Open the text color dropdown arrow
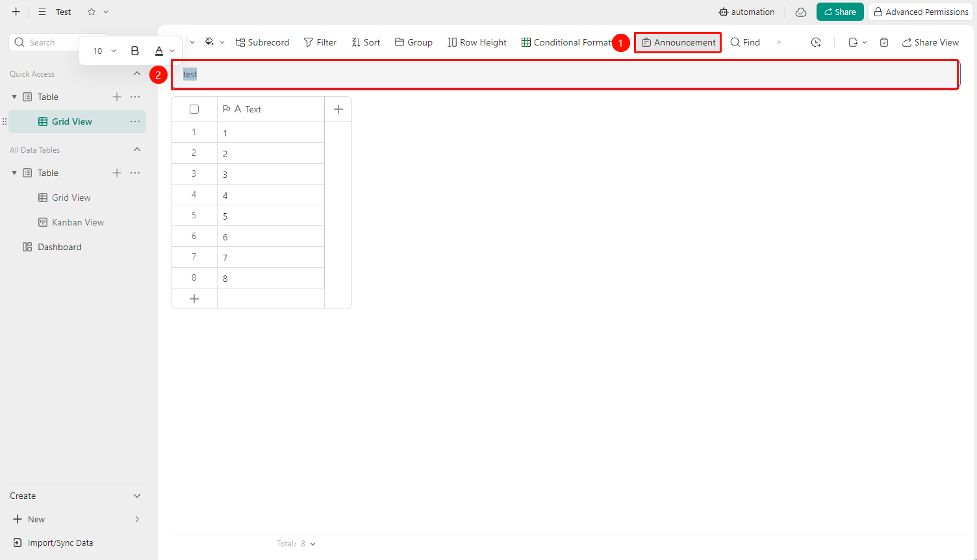977x560 pixels. click(x=172, y=51)
